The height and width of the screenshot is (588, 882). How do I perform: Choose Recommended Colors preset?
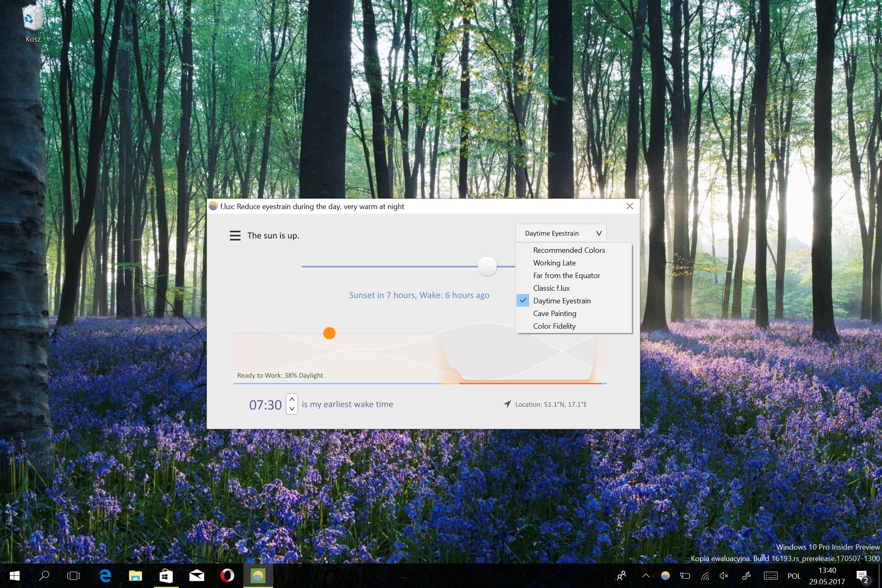point(568,250)
